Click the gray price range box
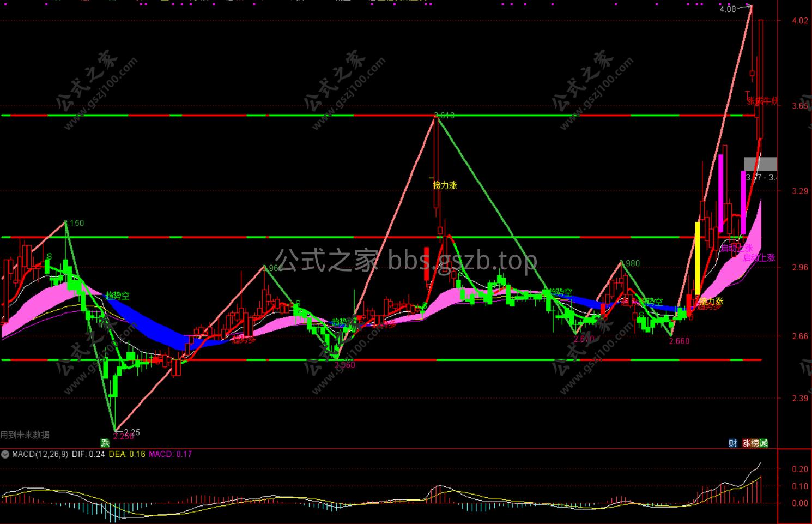Image resolution: width=812 pixels, height=524 pixels. pos(761,164)
